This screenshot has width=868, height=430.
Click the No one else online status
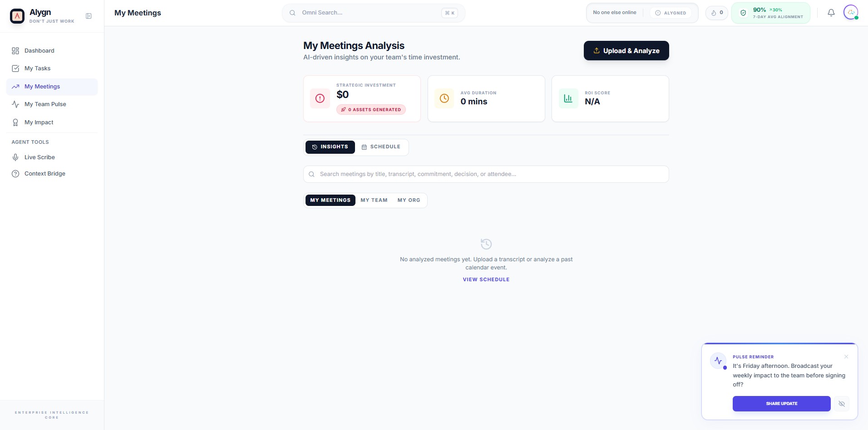tap(615, 13)
